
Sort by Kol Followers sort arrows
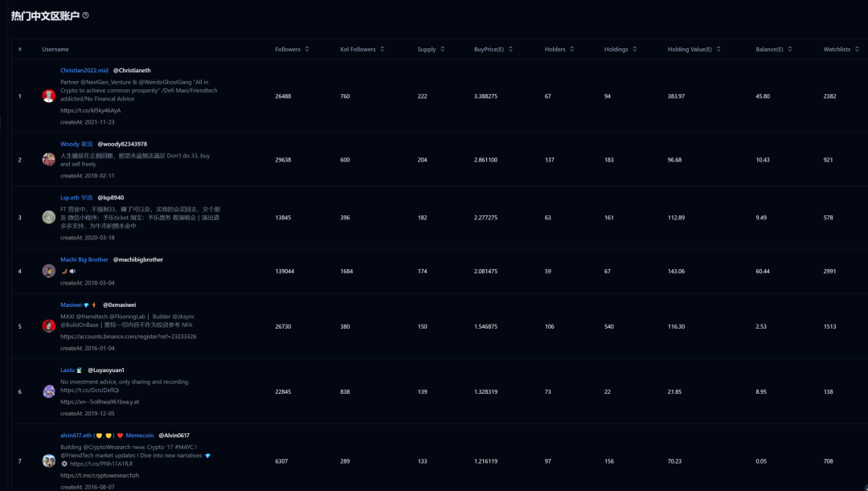click(383, 50)
